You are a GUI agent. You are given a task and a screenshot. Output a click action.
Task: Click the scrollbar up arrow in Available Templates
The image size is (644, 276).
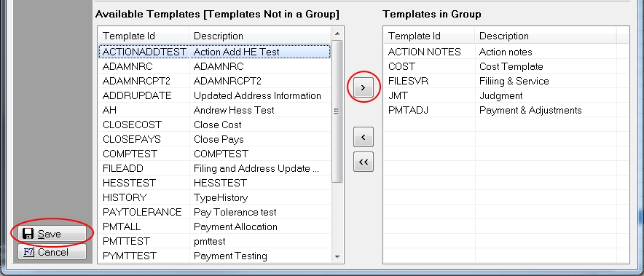click(337, 33)
